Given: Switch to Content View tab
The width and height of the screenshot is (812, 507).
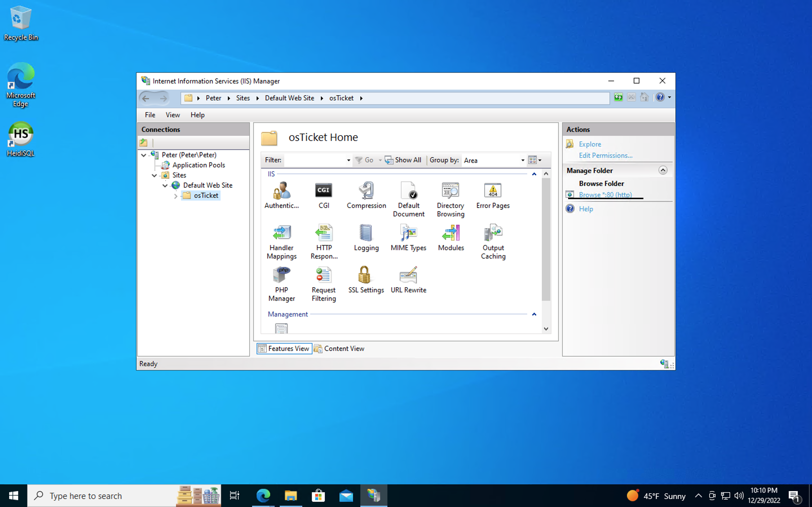Looking at the screenshot, I should [x=339, y=348].
